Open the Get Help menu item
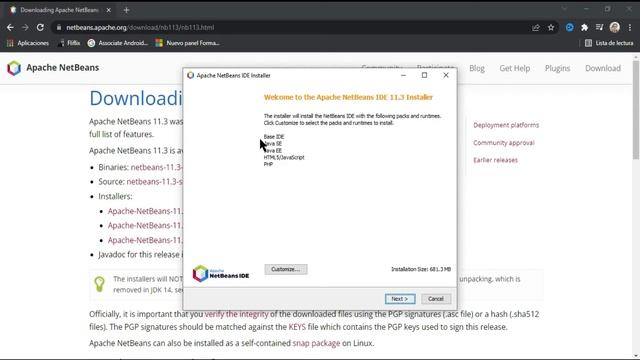Screen dimensions: 640x360 tap(515, 68)
